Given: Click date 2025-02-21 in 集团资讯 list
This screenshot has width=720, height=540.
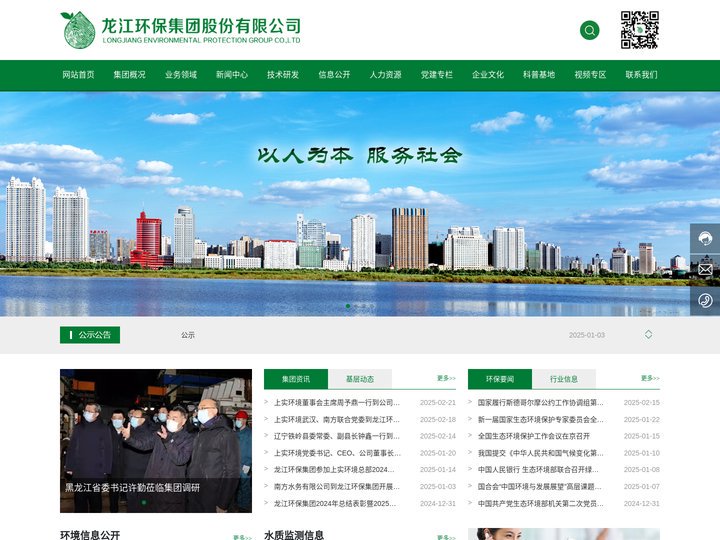Looking at the screenshot, I should pyautogui.click(x=438, y=403).
